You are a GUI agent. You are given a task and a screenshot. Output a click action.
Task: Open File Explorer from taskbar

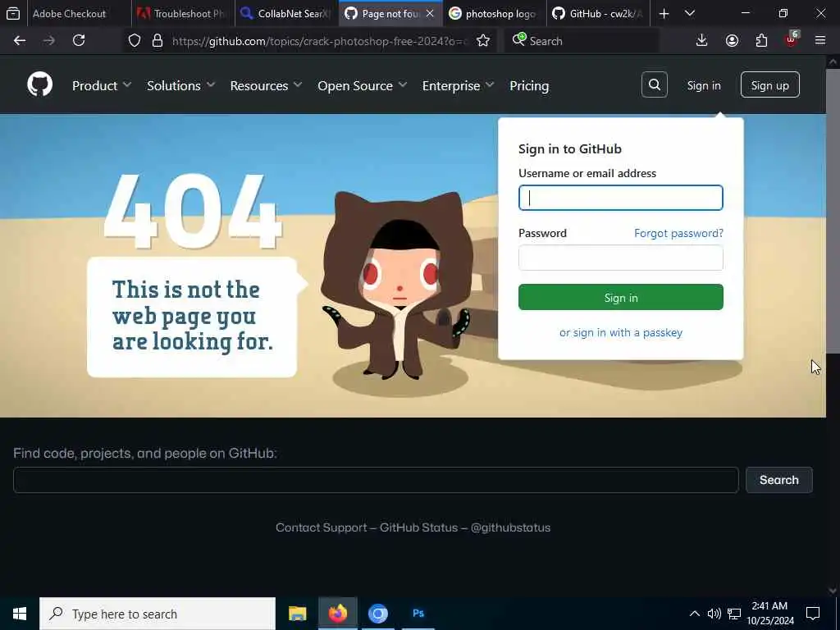coord(297,614)
